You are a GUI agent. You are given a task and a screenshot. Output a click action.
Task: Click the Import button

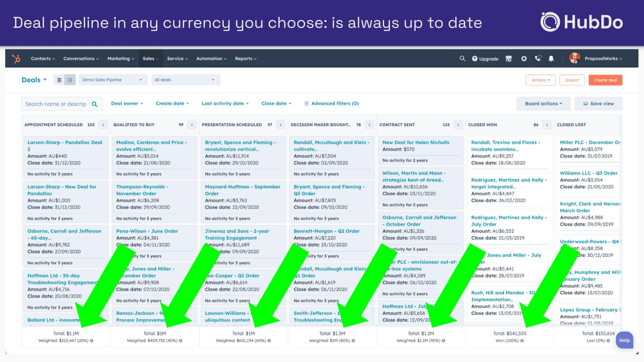tap(572, 80)
